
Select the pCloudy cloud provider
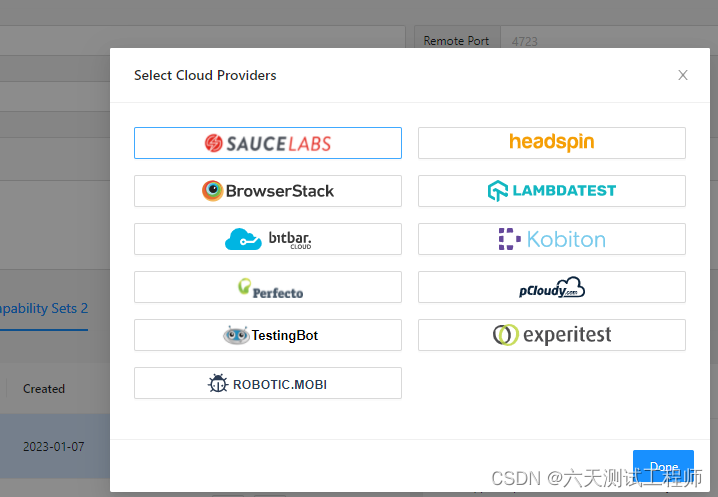pos(552,287)
